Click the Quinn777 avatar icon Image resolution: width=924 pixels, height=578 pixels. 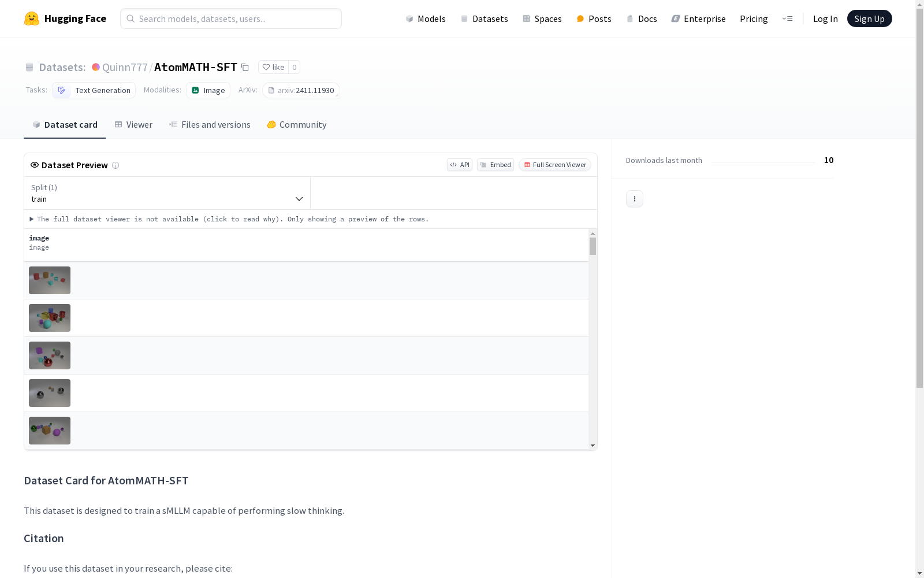[x=96, y=67]
